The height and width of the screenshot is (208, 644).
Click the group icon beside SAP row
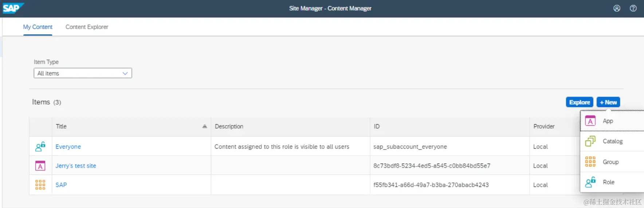40,185
